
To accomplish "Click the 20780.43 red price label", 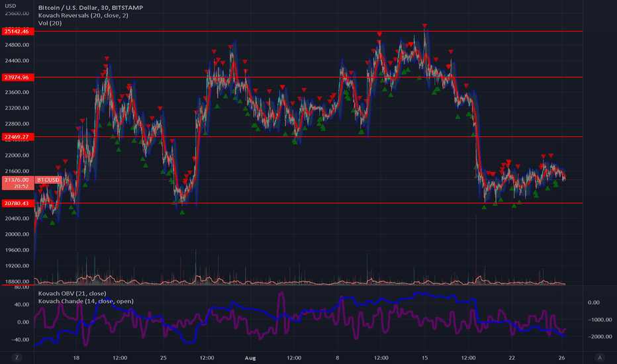I will 18,203.
